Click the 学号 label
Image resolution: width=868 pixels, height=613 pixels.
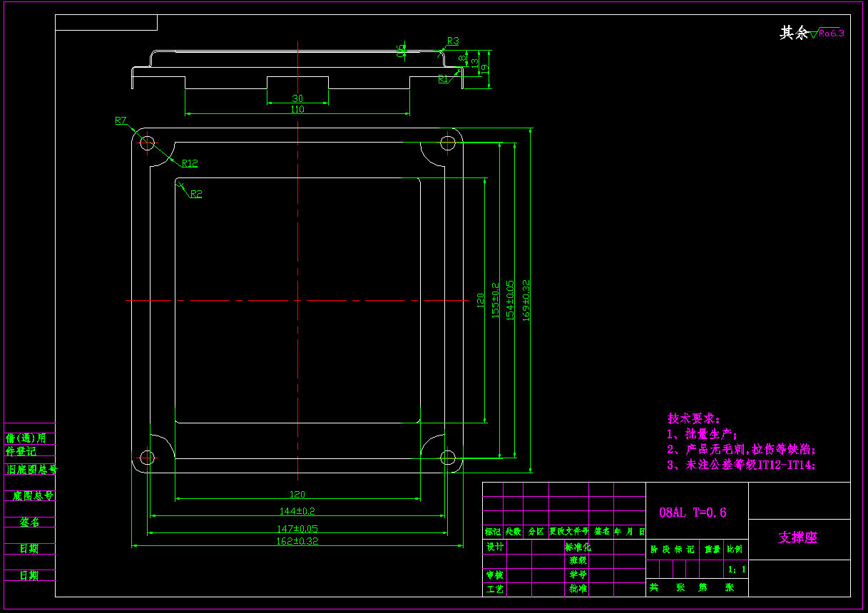coord(578,575)
